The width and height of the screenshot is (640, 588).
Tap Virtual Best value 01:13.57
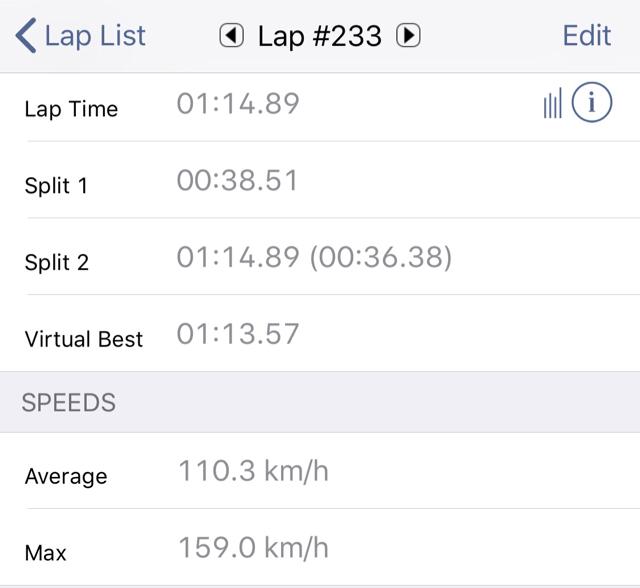pos(238,334)
